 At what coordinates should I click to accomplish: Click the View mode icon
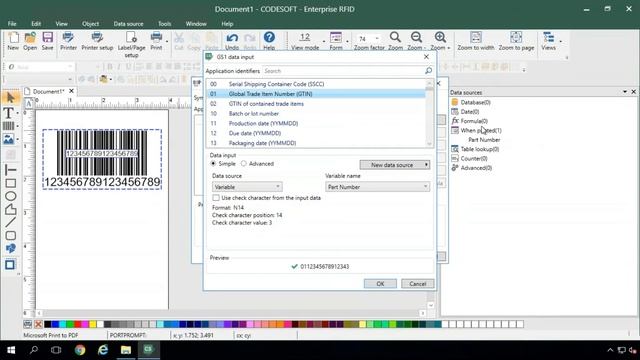click(305, 41)
